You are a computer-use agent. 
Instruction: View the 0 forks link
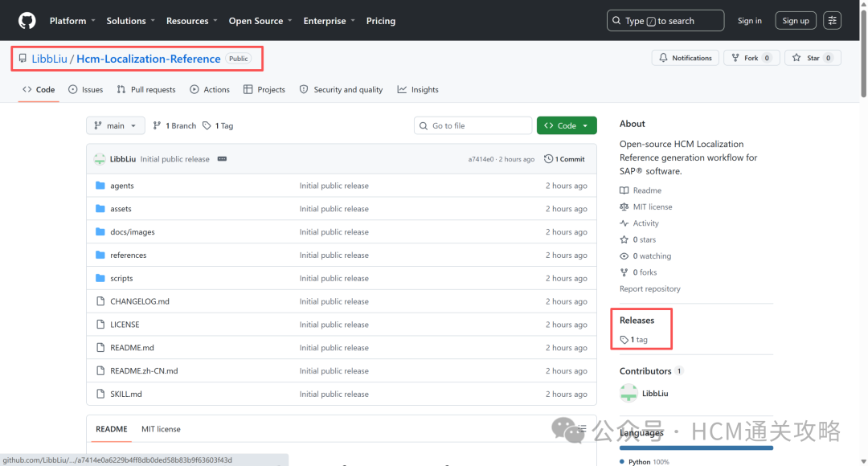click(x=638, y=273)
